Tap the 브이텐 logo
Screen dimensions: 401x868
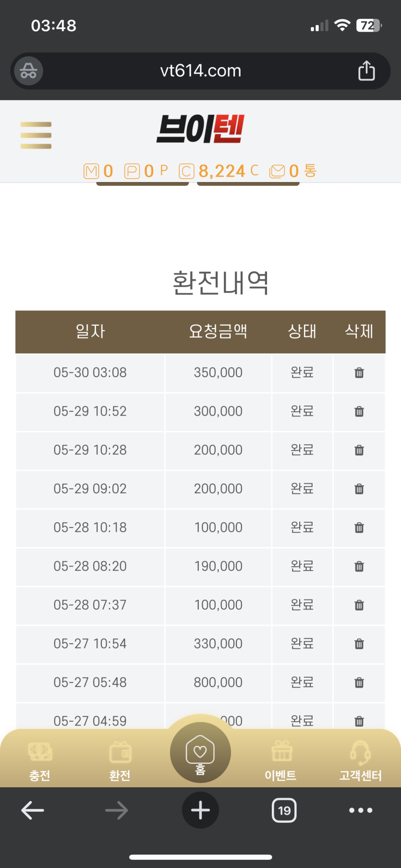[x=200, y=129]
